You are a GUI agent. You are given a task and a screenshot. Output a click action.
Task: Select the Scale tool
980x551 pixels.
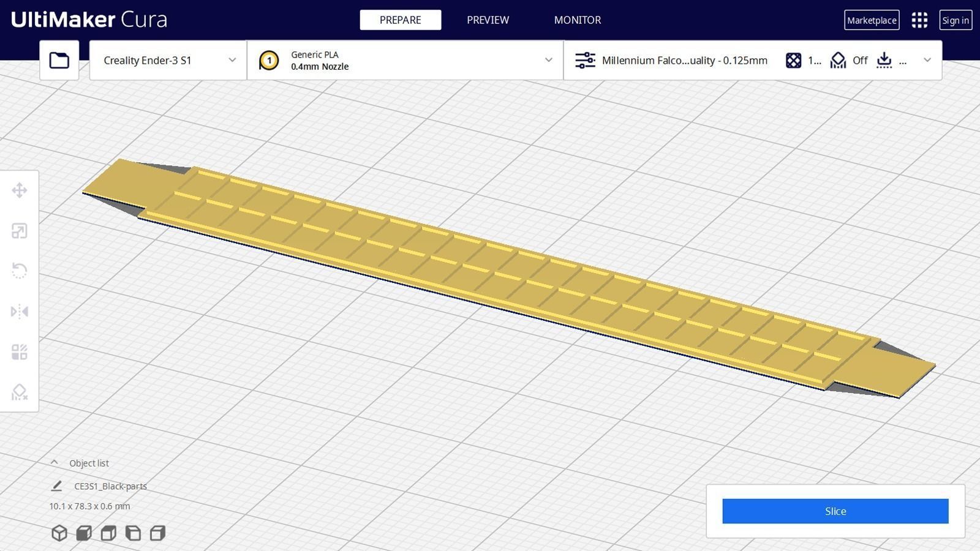[x=20, y=231]
